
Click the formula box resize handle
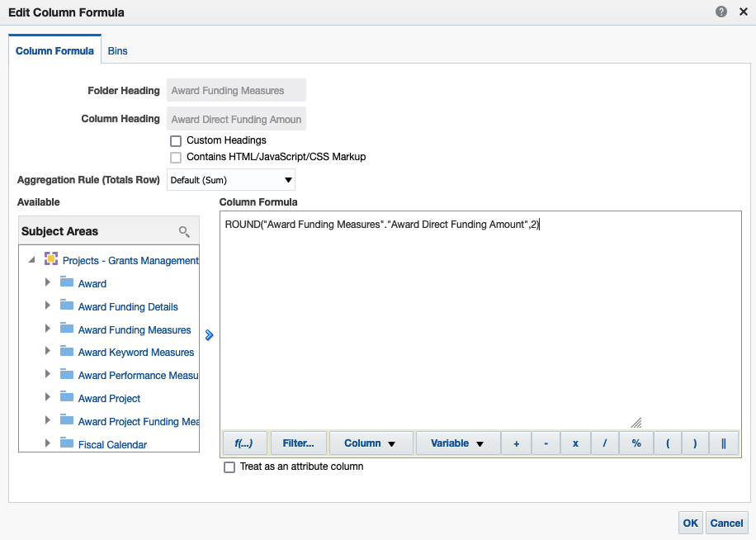(x=636, y=423)
